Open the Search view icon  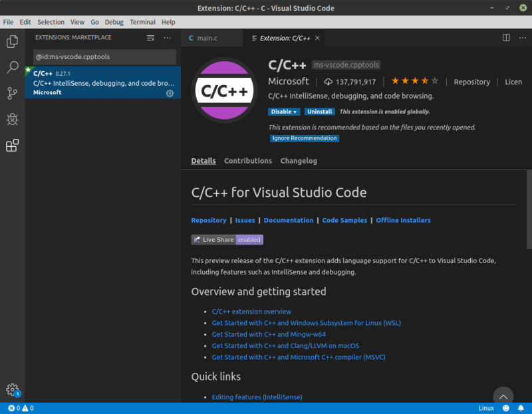pyautogui.click(x=12, y=67)
